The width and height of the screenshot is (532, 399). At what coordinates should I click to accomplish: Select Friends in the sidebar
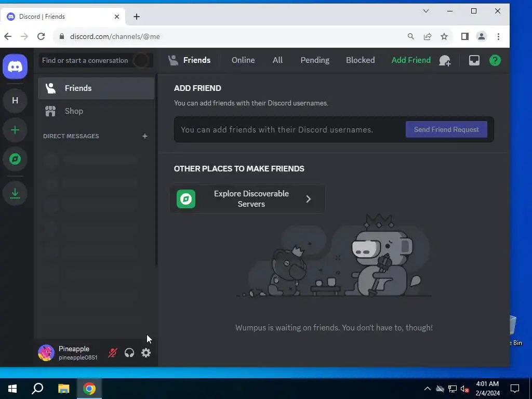pos(96,88)
